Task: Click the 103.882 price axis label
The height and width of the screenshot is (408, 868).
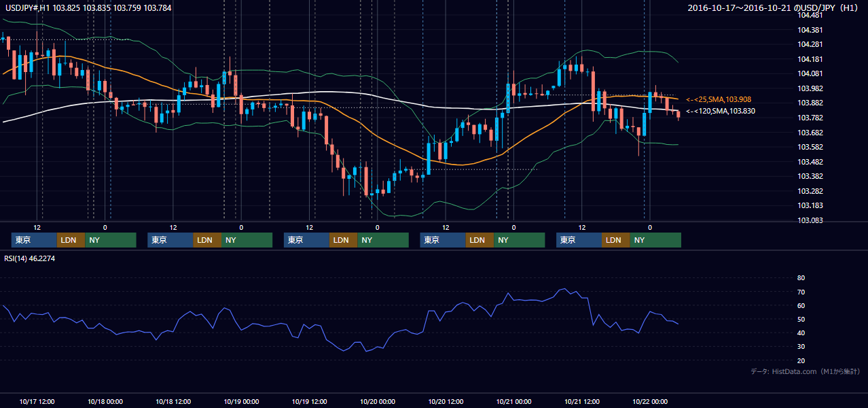Action: [810, 103]
